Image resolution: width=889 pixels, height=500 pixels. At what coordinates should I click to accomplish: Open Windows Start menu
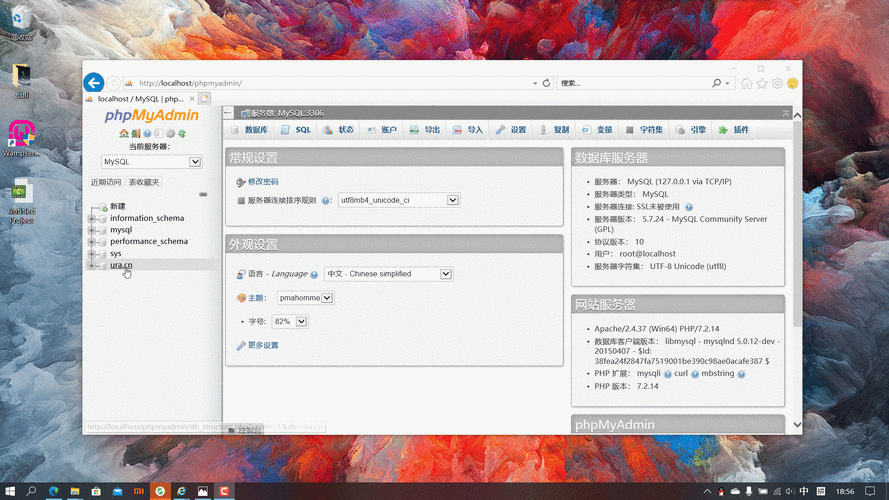click(10, 491)
